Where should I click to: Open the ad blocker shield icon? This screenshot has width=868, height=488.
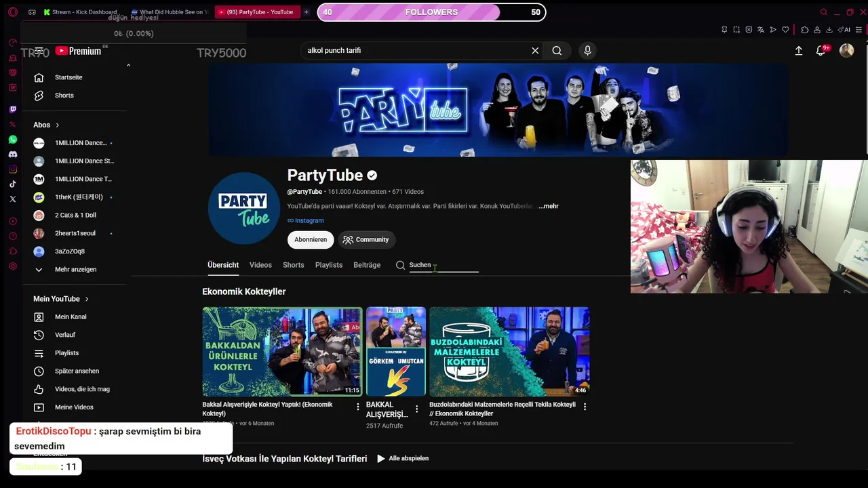point(749,30)
